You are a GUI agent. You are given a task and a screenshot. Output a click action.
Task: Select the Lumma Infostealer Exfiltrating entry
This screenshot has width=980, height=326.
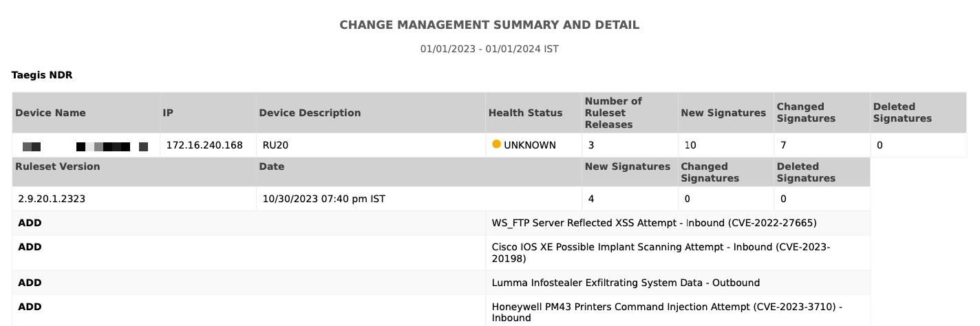(626, 283)
